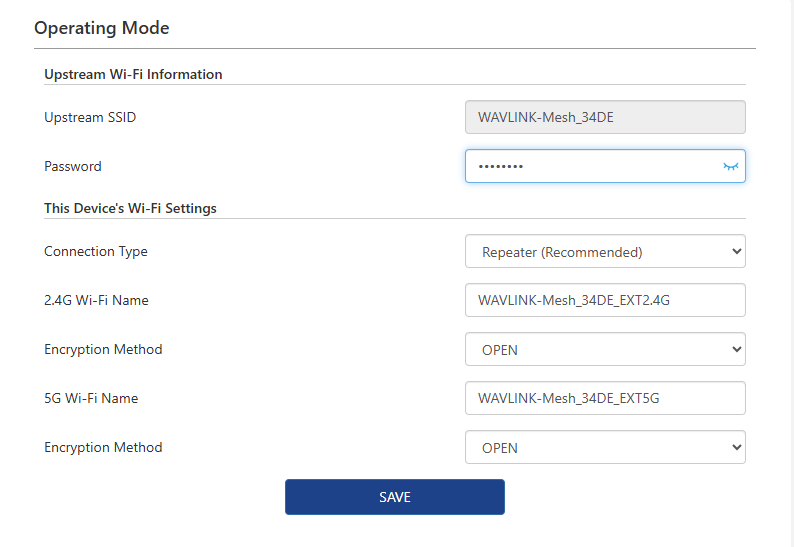Viewport: 794px width, 547px height.
Task: Click the Operating Mode heading
Action: pyautogui.click(x=102, y=28)
